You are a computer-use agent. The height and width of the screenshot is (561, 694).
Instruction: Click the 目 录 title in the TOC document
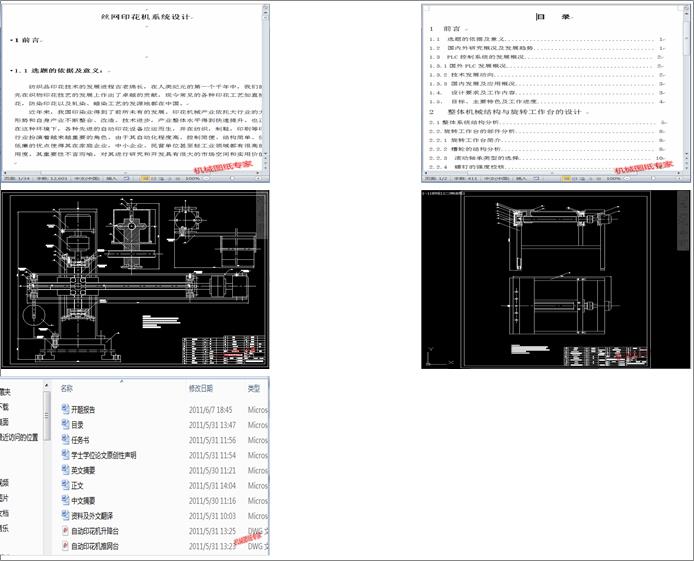click(553, 17)
